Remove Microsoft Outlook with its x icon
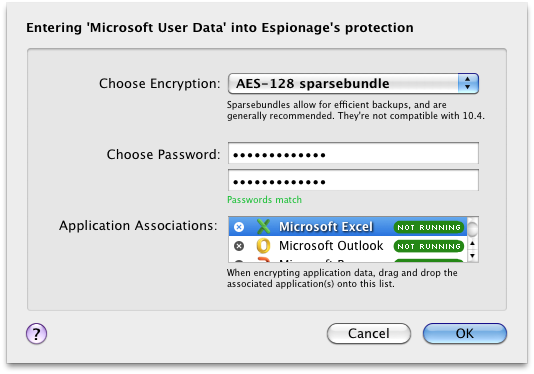Viewport: 534px width, 374px height. (x=239, y=246)
